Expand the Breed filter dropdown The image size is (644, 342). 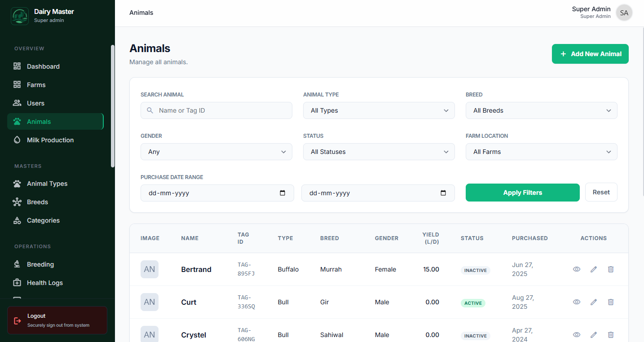click(541, 110)
